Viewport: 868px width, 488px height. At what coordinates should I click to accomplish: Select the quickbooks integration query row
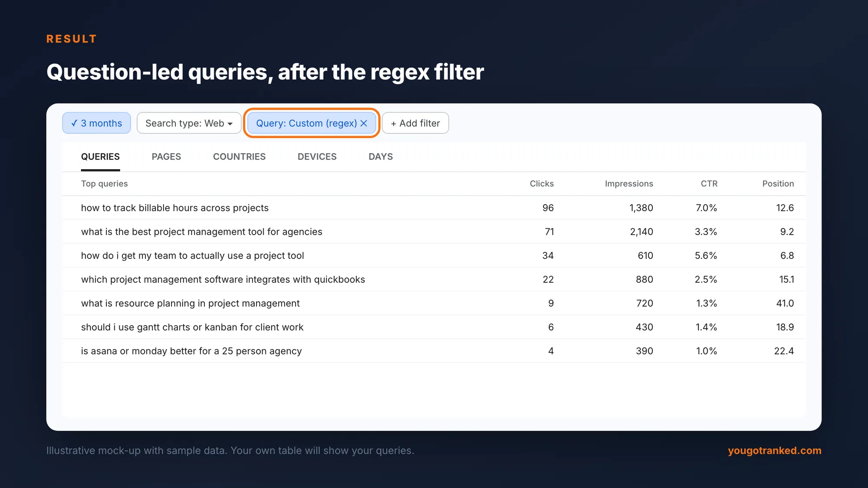pyautogui.click(x=434, y=279)
